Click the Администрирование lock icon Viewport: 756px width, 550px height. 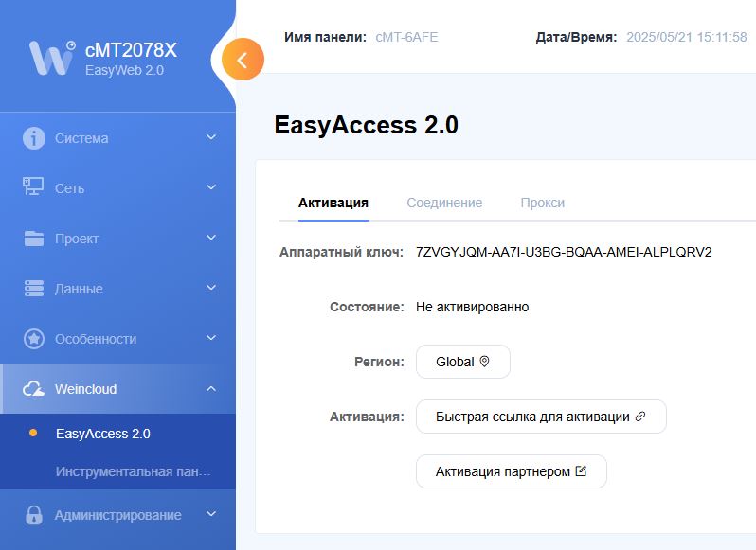click(34, 515)
